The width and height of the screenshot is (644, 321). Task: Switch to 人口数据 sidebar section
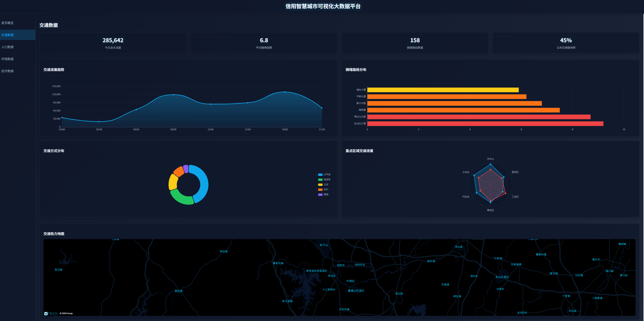[7, 47]
